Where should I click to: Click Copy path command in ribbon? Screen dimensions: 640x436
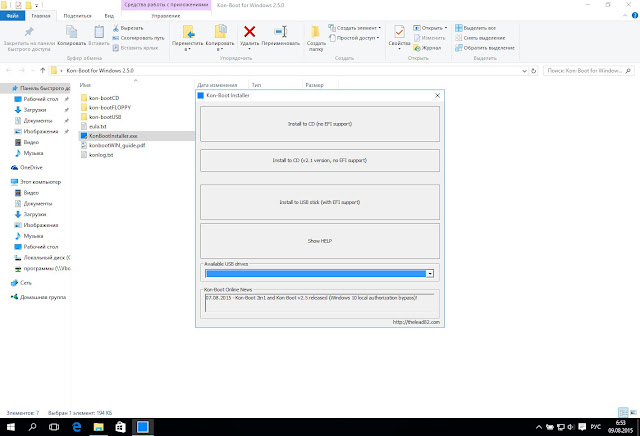[x=138, y=38]
